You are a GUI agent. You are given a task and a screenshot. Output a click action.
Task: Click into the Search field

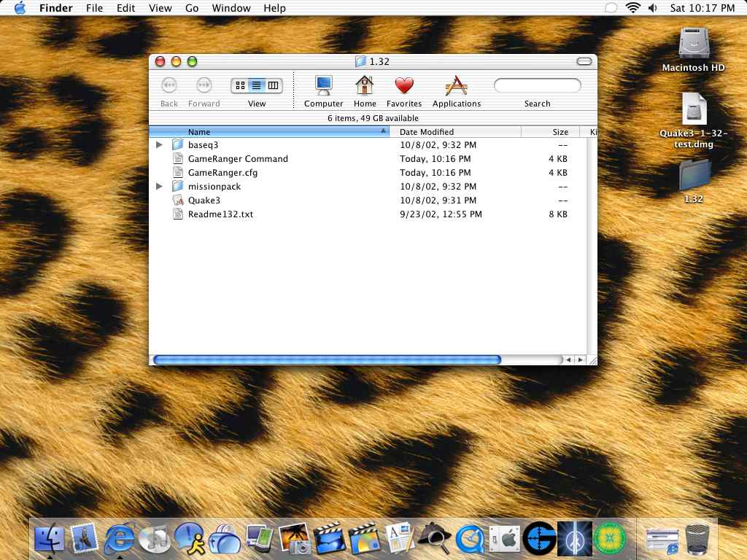[538, 85]
